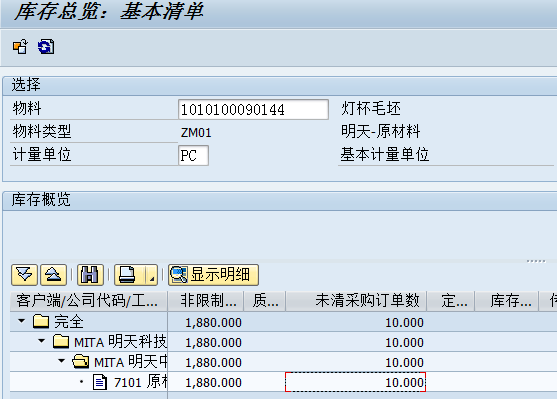The width and height of the screenshot is (557, 399).
Task: Click the 非限制... column header
Action: click(206, 301)
